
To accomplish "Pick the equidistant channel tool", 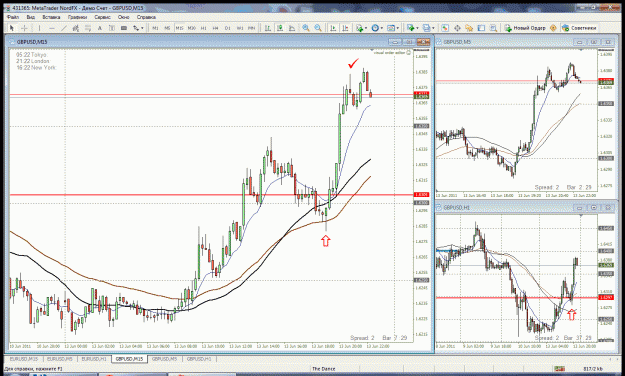I will coord(76,28).
